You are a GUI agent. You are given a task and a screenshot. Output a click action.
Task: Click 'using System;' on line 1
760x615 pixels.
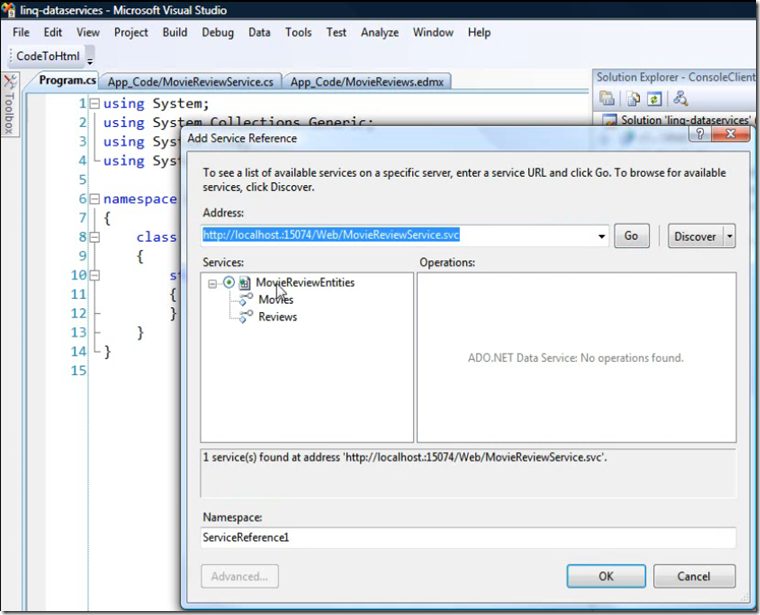pos(156,104)
